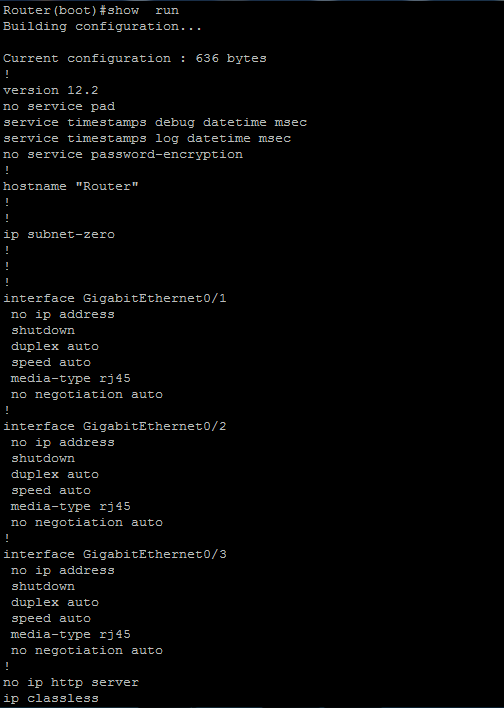Click 'Current configuration : 636 bytes' text
504x708 pixels.
(x=135, y=59)
